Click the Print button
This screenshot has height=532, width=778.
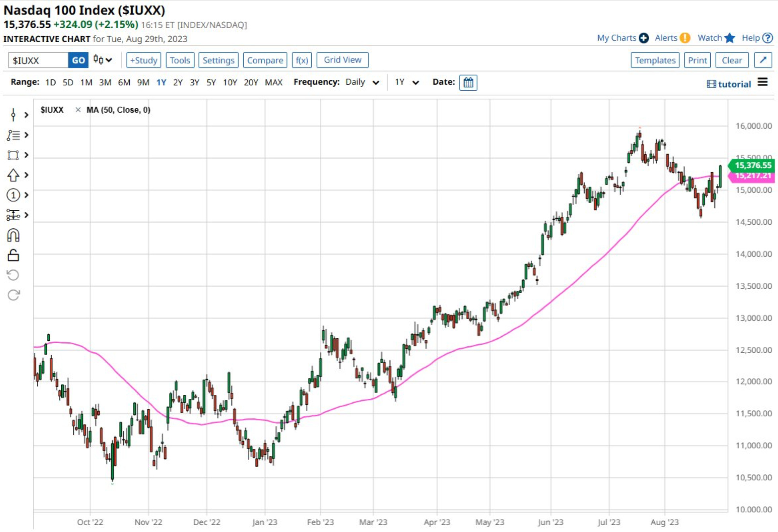(x=698, y=60)
